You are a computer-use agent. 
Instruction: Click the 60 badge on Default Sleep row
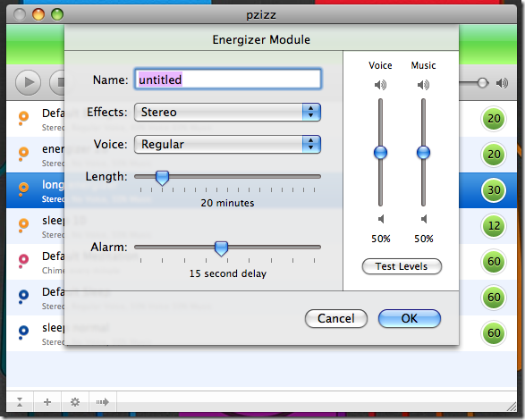[494, 298]
